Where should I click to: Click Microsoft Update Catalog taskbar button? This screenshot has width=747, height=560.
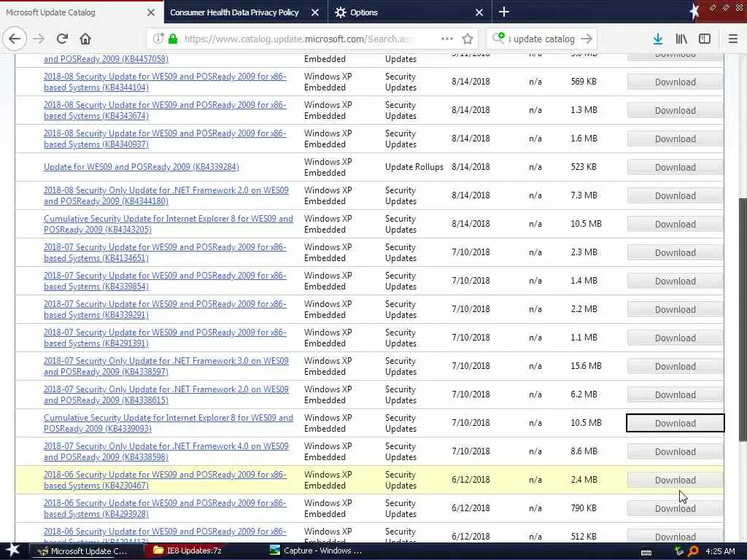pos(87,551)
